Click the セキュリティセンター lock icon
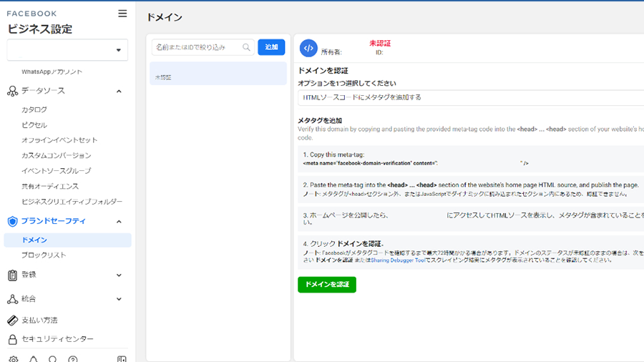644x362 pixels. tap(12, 339)
